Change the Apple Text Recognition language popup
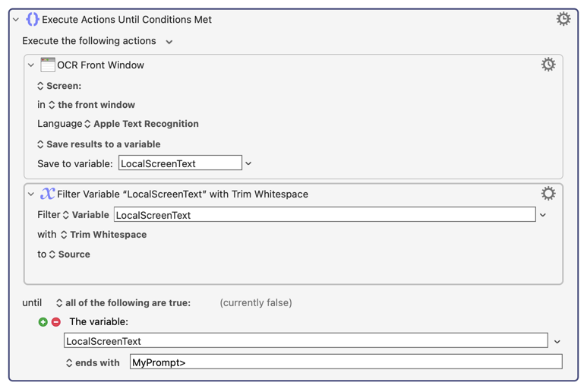The width and height of the screenshot is (587, 392). point(141,124)
